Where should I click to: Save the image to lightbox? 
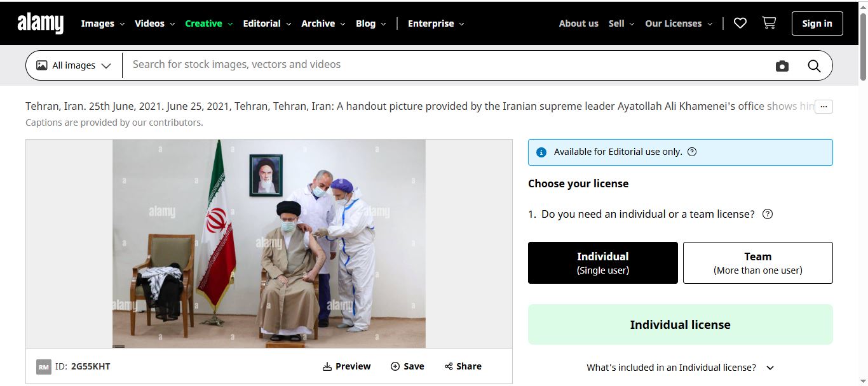pos(407,366)
